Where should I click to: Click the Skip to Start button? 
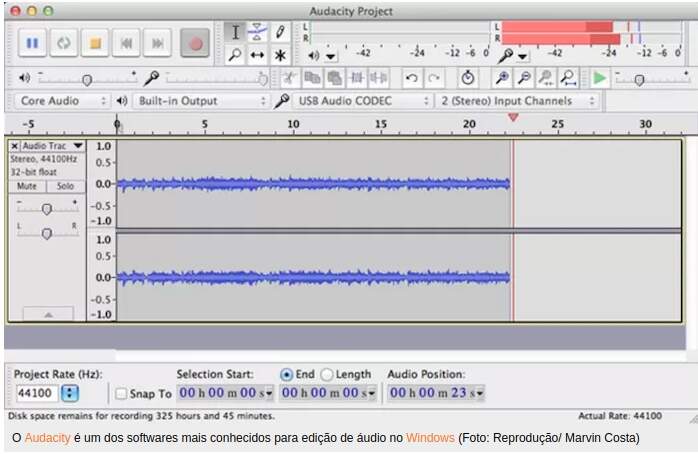point(126,43)
